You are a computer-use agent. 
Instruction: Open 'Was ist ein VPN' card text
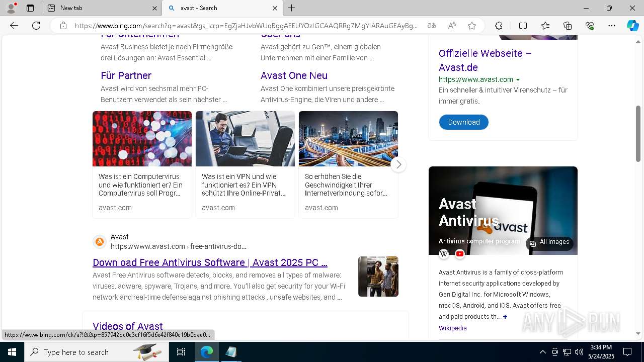[244, 185]
